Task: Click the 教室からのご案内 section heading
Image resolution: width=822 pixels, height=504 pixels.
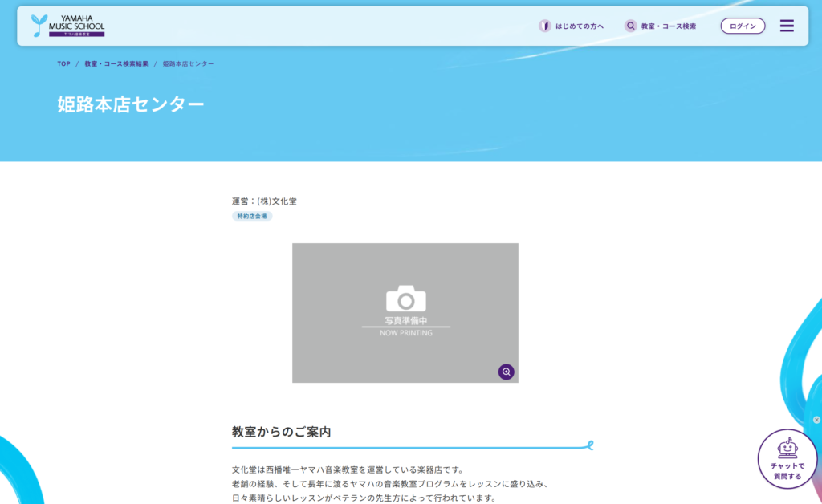Action: pyautogui.click(x=282, y=432)
